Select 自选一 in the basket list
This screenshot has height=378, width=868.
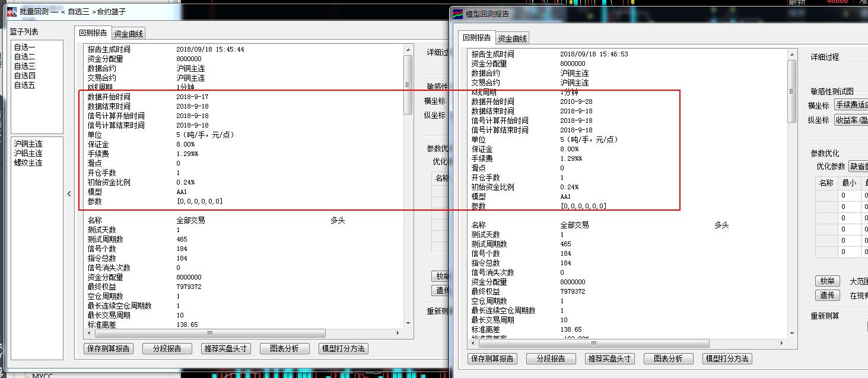coord(25,47)
